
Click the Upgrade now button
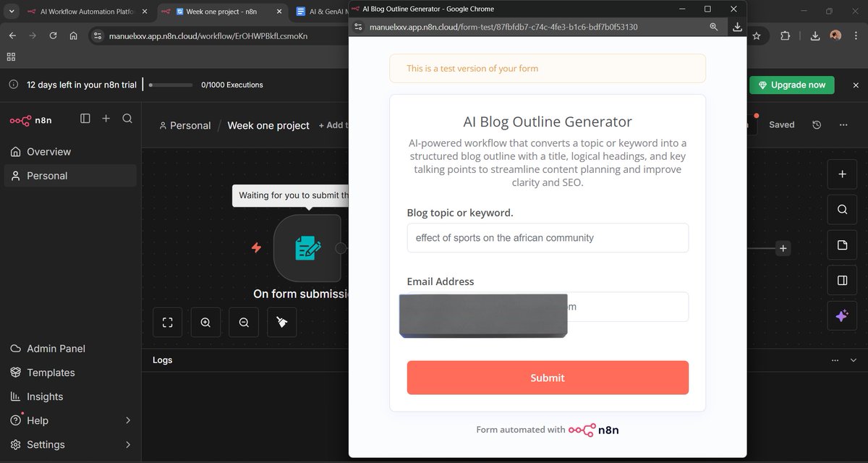pos(792,85)
